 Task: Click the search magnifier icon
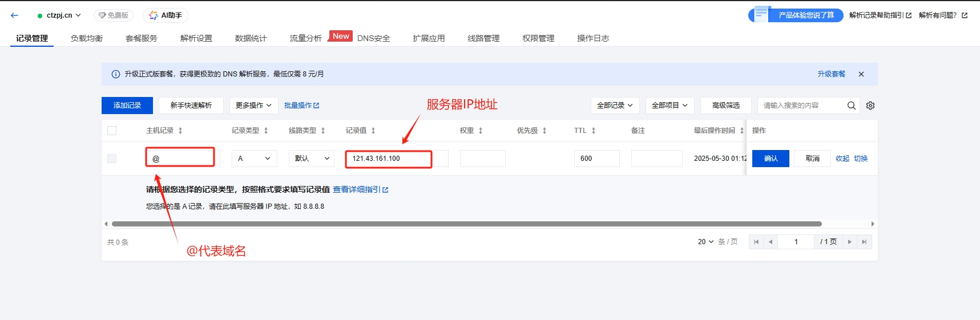(x=851, y=106)
